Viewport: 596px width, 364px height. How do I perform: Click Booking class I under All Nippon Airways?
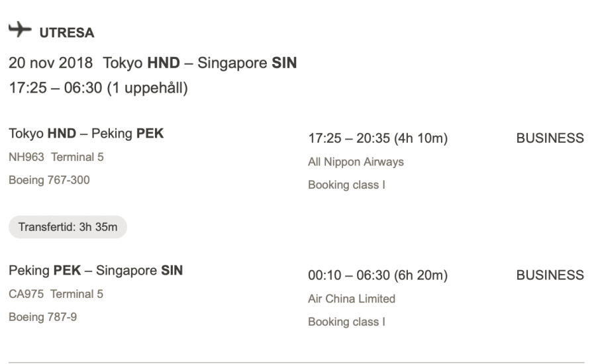346,185
